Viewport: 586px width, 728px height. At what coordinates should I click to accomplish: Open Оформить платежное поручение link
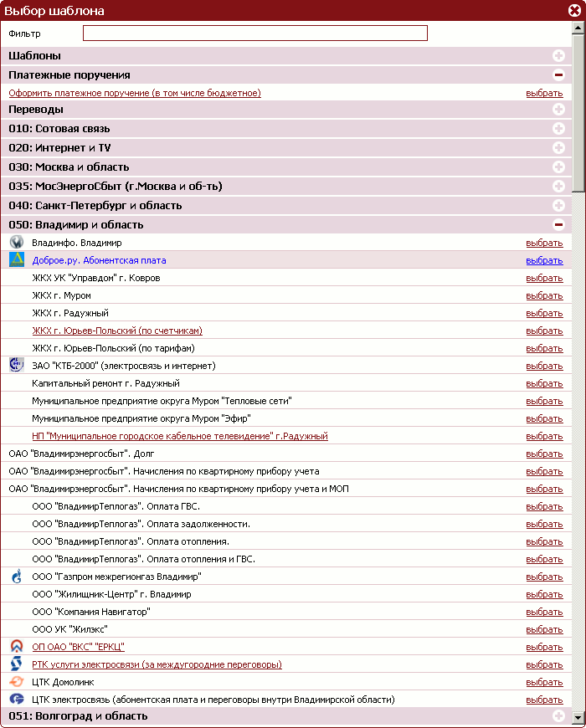(135, 93)
